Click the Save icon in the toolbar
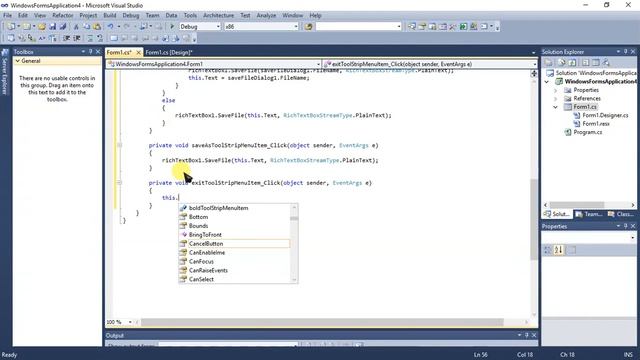Screen dimensions: 640x360 click(52, 27)
